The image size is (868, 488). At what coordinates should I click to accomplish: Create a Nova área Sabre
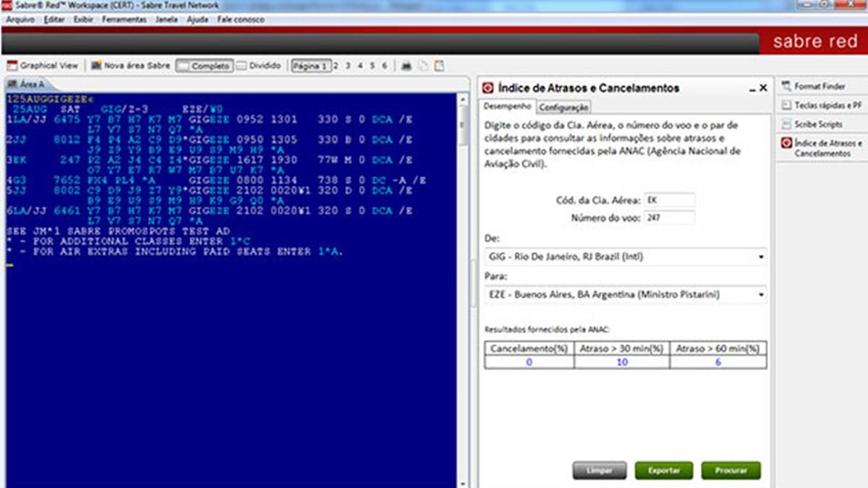(131, 66)
